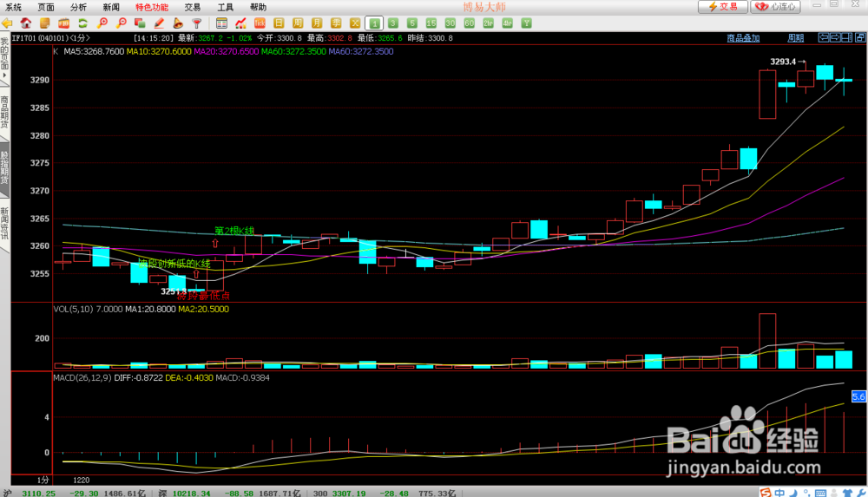This screenshot has height=497, width=868.
Task: Open the 分析 menu
Action: (x=79, y=7)
